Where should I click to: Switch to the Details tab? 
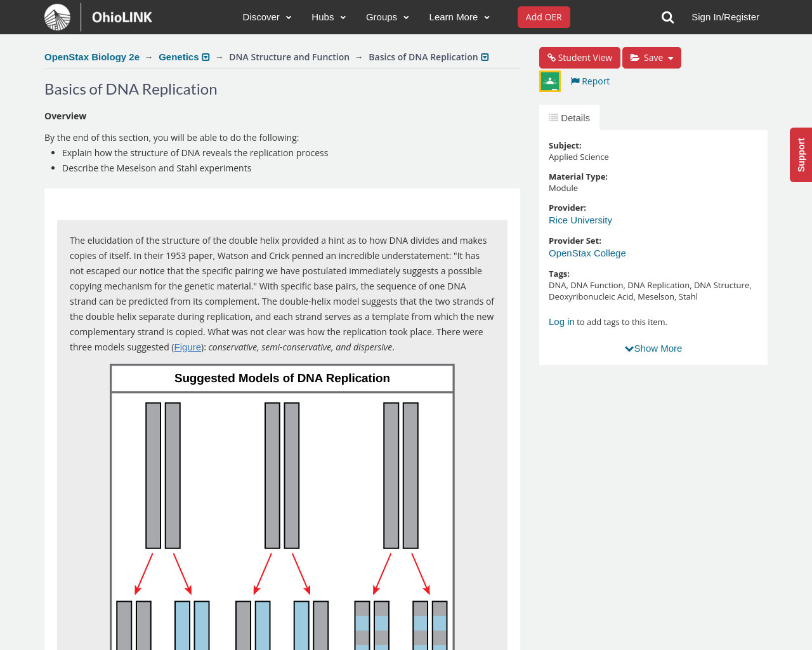tap(568, 116)
